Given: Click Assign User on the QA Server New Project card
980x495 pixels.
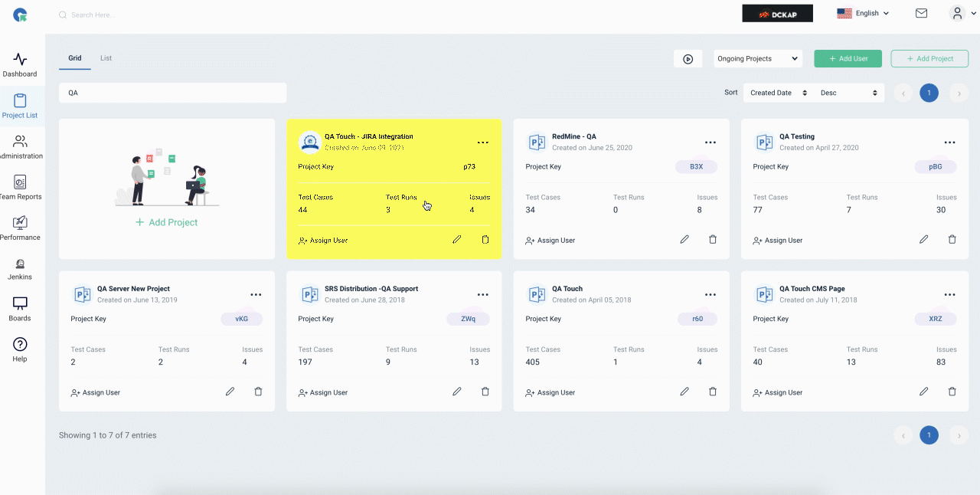Looking at the screenshot, I should pyautogui.click(x=95, y=392).
